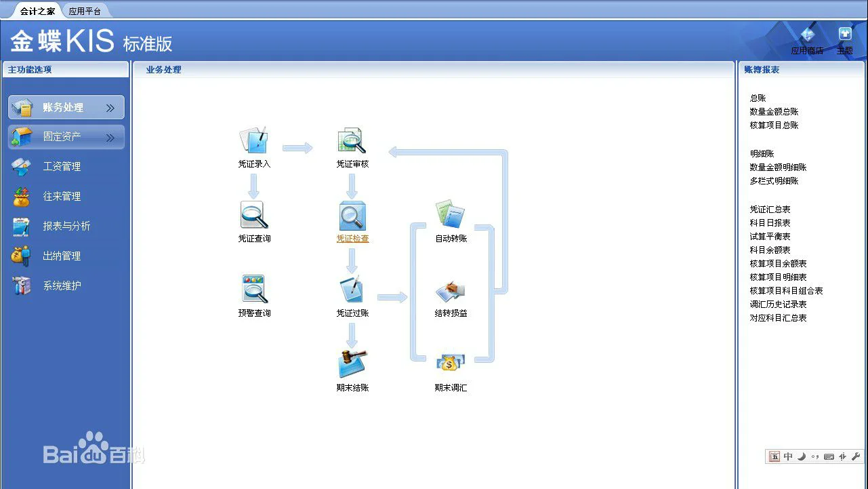868x489 pixels.
Task: Click the 凭证审核 text label
Action: click(352, 164)
